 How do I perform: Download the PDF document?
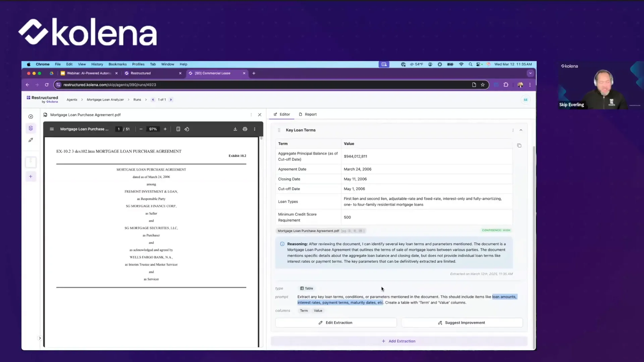pos(235,129)
